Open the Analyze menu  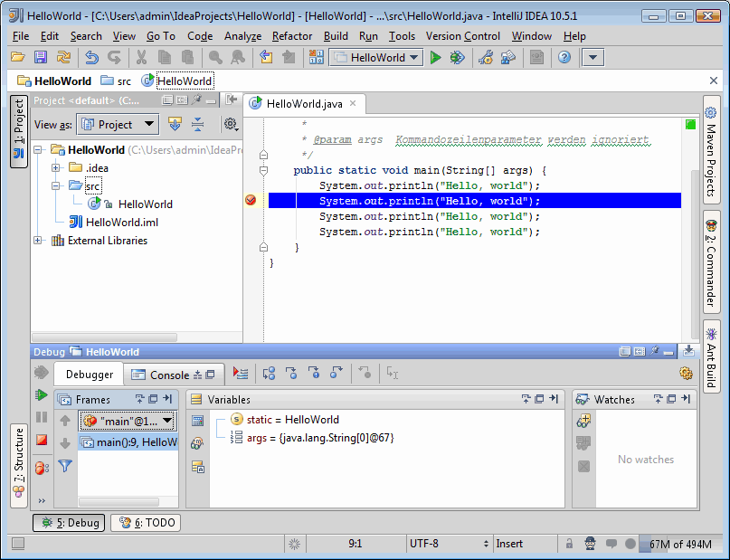242,36
